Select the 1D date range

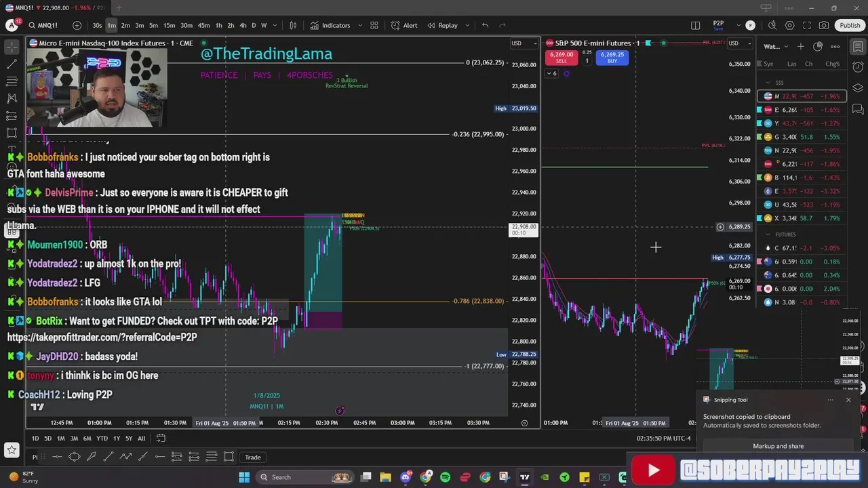coord(35,439)
